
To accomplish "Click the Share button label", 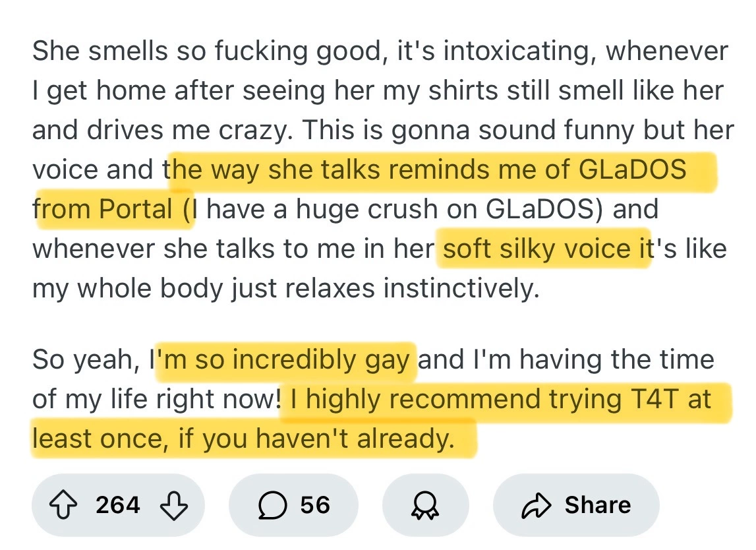I will [597, 505].
